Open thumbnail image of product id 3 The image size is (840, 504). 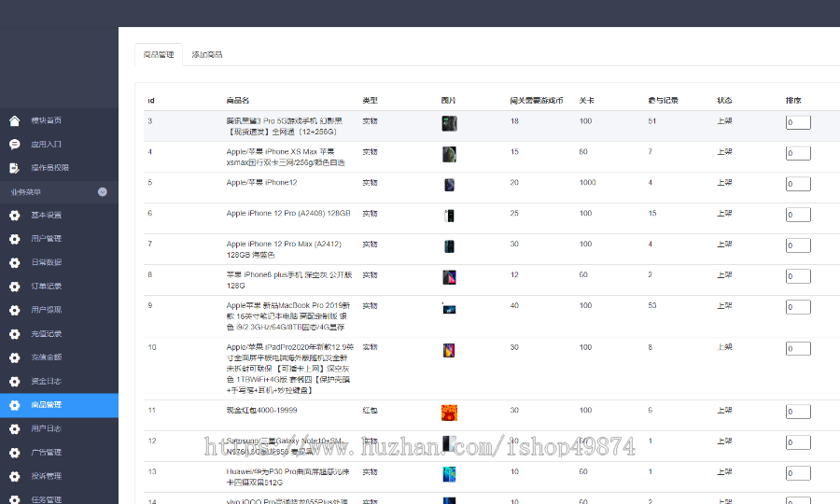tap(449, 124)
